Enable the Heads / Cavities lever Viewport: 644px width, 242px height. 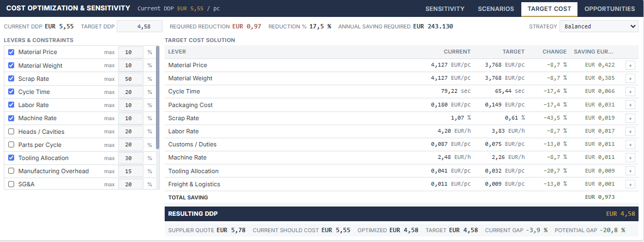click(x=11, y=132)
